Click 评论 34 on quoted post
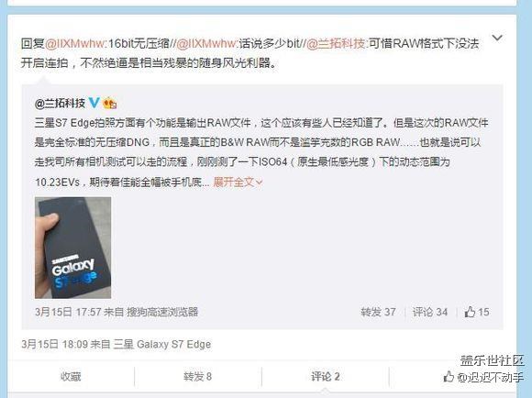The image size is (532, 398). pos(430,312)
